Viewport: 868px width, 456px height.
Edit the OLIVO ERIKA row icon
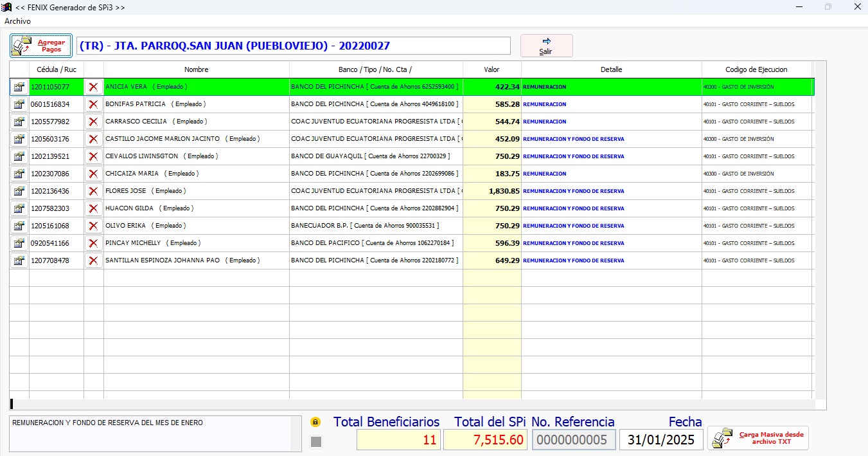pos(19,226)
